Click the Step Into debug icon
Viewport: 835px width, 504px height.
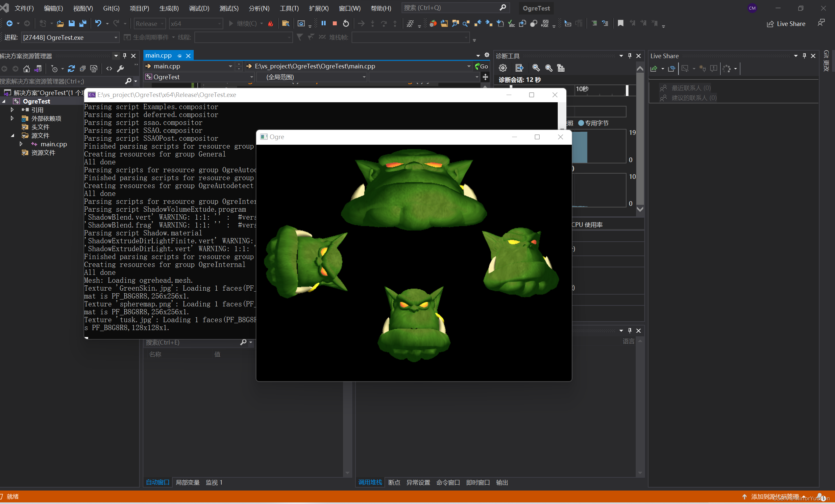pos(373,24)
